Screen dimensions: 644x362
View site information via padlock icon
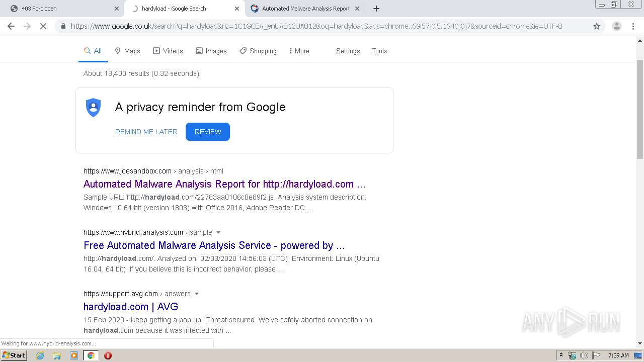(63, 26)
